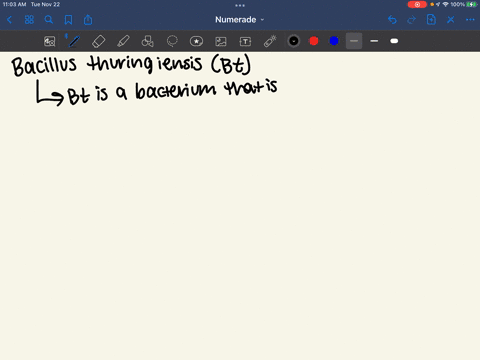
Task: Close the document with X
Action: pyautogui.click(x=451, y=20)
